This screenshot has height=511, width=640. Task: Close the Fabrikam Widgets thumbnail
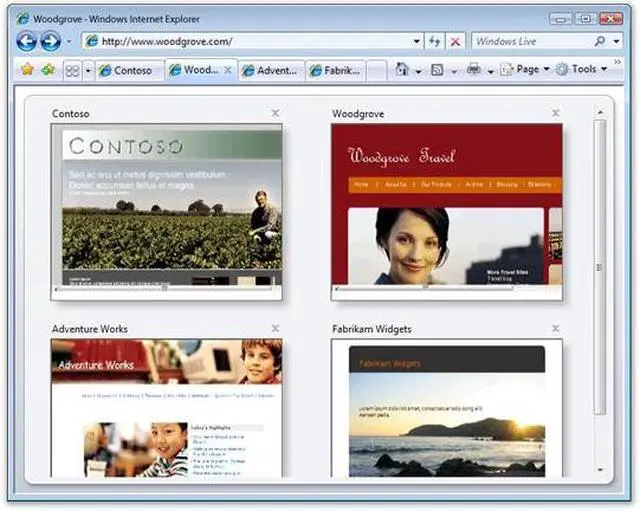click(555, 329)
